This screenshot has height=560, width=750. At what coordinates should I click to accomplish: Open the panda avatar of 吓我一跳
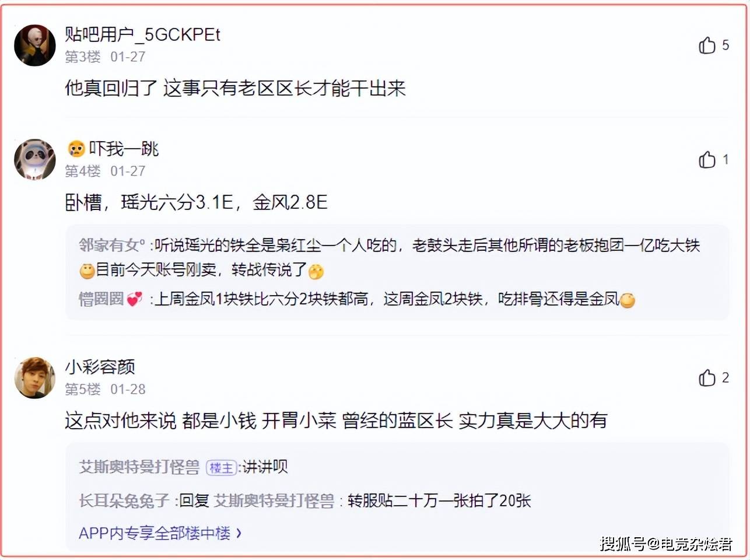35,159
